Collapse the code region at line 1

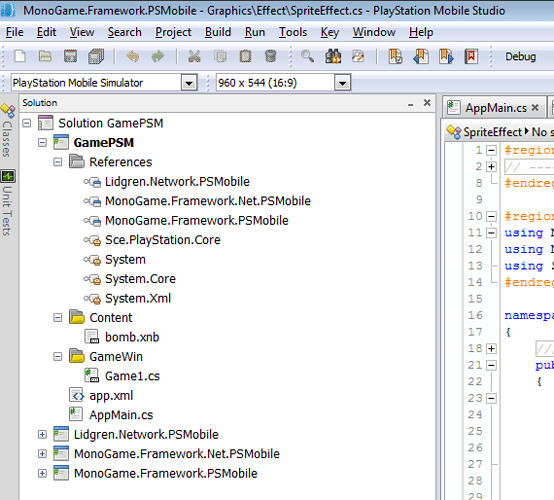(x=491, y=151)
